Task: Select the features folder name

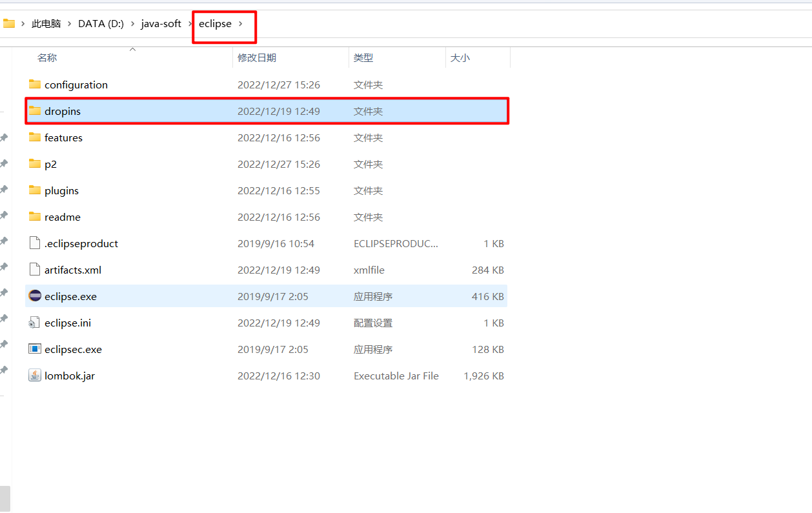Action: 63,137
